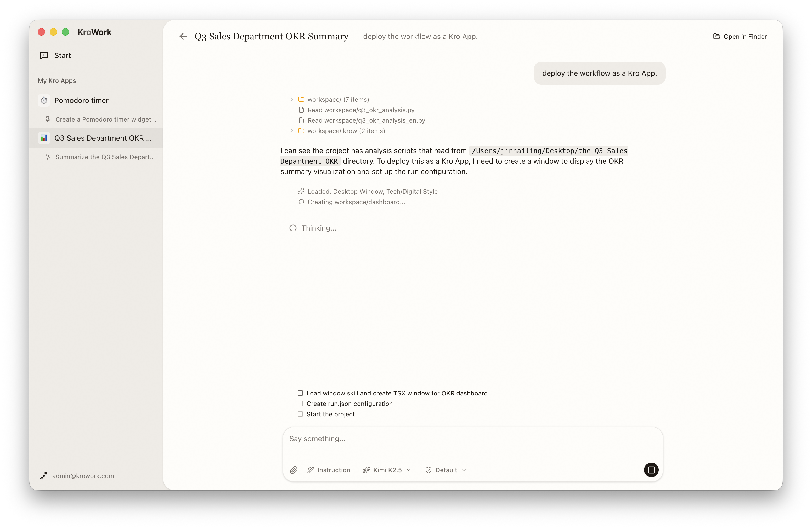Open the Kimi K2.5 model dropdown arrow
Screen dimensions: 812x529
tap(409, 470)
